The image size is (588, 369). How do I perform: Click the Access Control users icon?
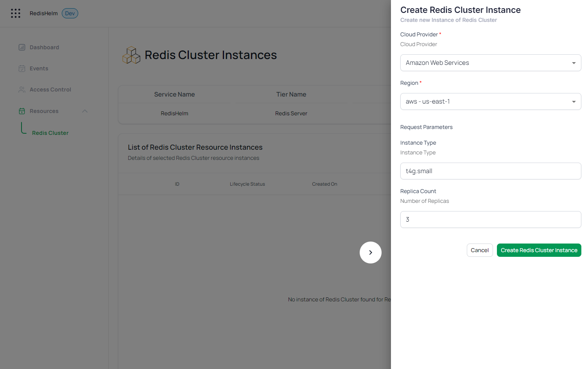[22, 90]
